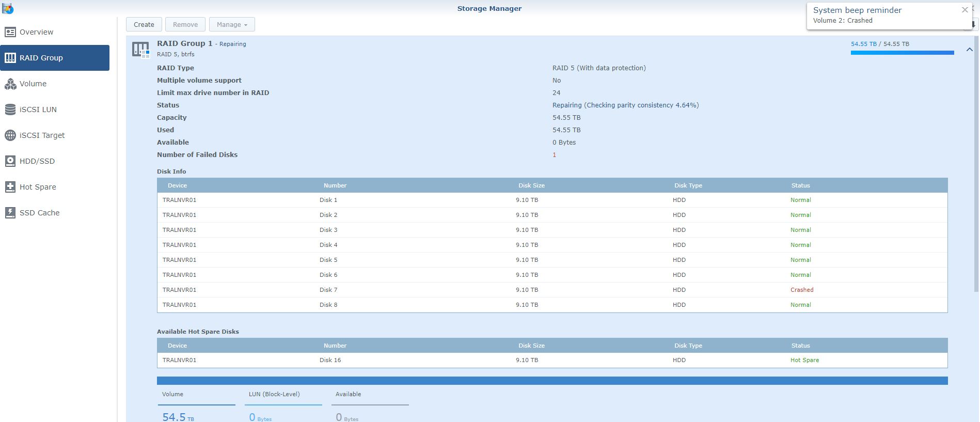This screenshot has width=980, height=422.
Task: Click the iSCSI LUN disk-stack icon
Action: point(10,110)
